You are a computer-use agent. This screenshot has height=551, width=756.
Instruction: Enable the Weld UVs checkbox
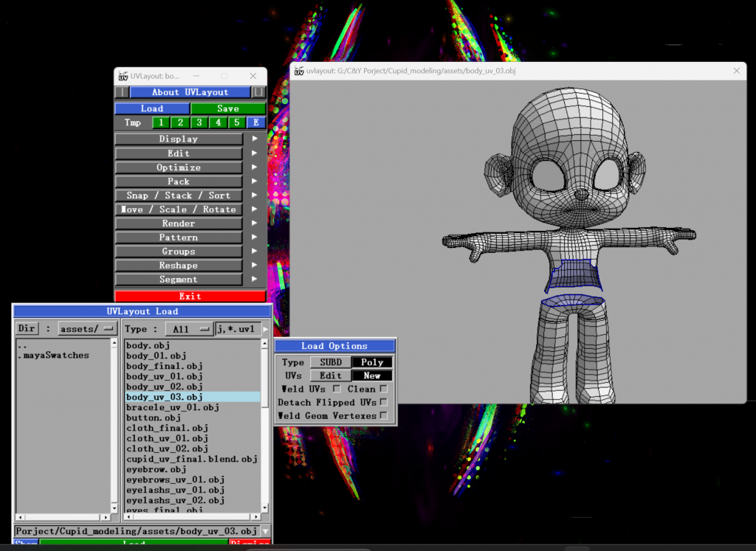pyautogui.click(x=337, y=388)
